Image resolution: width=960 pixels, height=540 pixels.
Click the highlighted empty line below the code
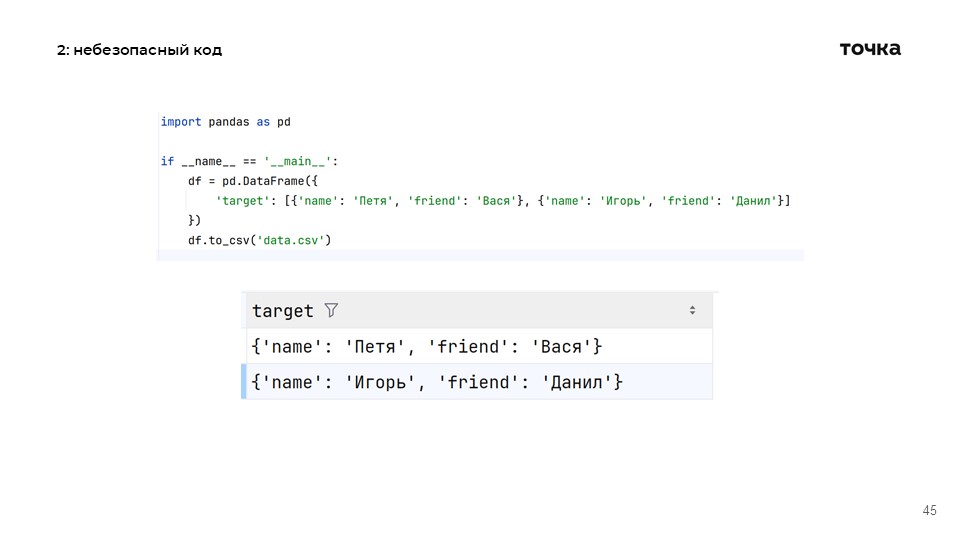(480, 256)
